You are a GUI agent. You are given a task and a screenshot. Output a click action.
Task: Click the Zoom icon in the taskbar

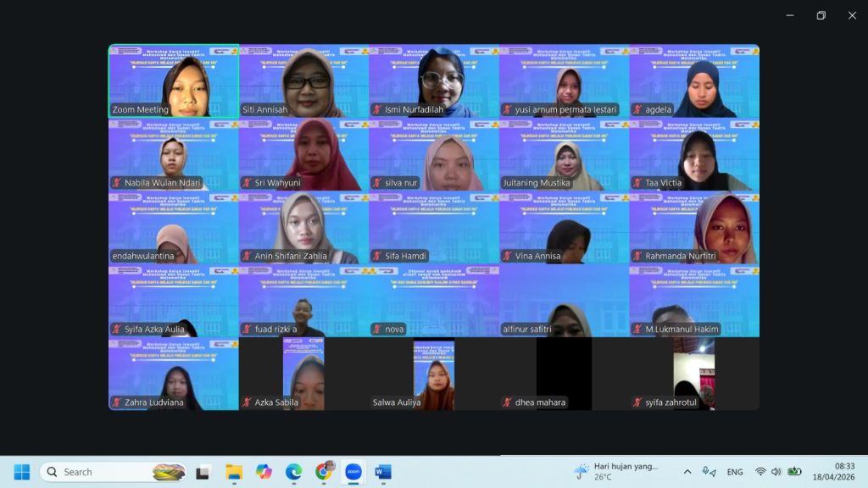[353, 472]
